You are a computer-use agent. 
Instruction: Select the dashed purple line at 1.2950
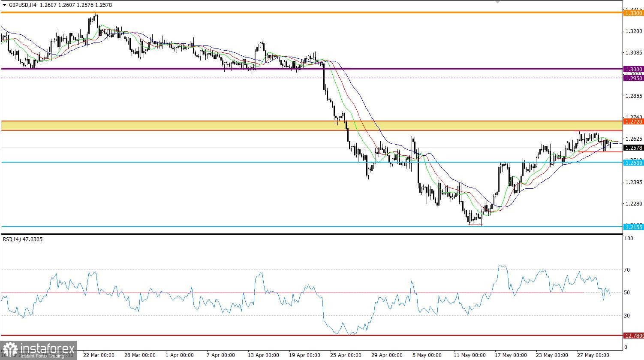[x=312, y=78]
